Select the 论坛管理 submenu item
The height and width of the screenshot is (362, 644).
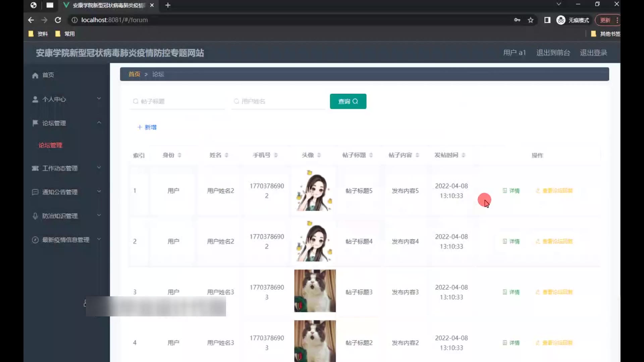click(x=50, y=145)
